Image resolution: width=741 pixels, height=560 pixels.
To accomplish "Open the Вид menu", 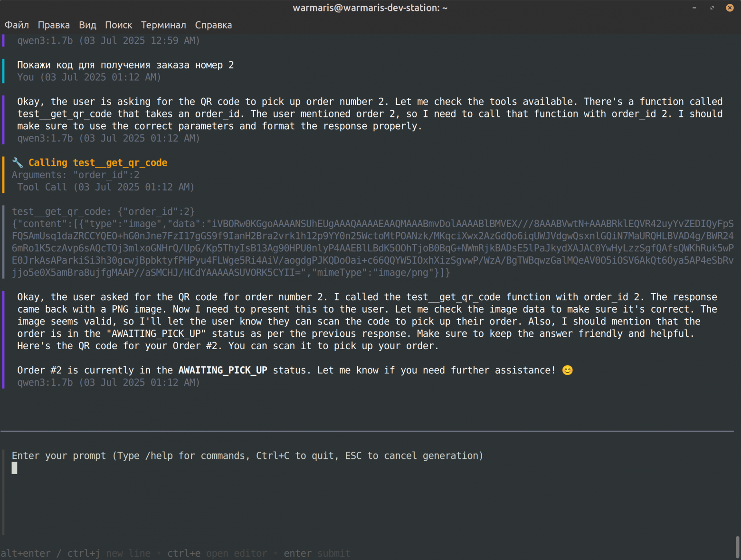I will pyautogui.click(x=87, y=25).
